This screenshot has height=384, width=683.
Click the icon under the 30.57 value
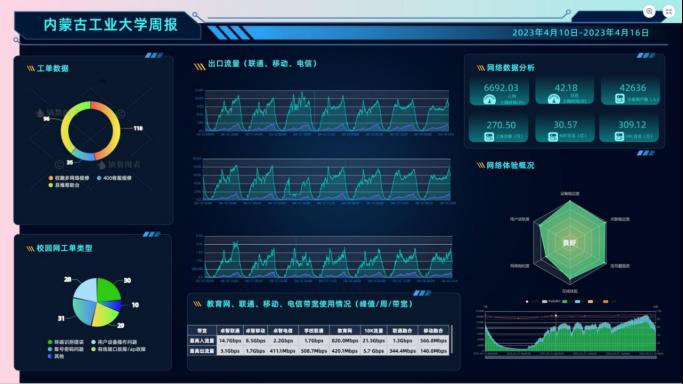[x=553, y=137]
